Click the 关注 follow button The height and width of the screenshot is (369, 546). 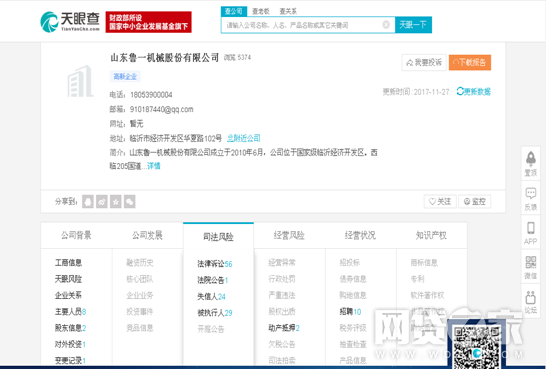pyautogui.click(x=440, y=202)
